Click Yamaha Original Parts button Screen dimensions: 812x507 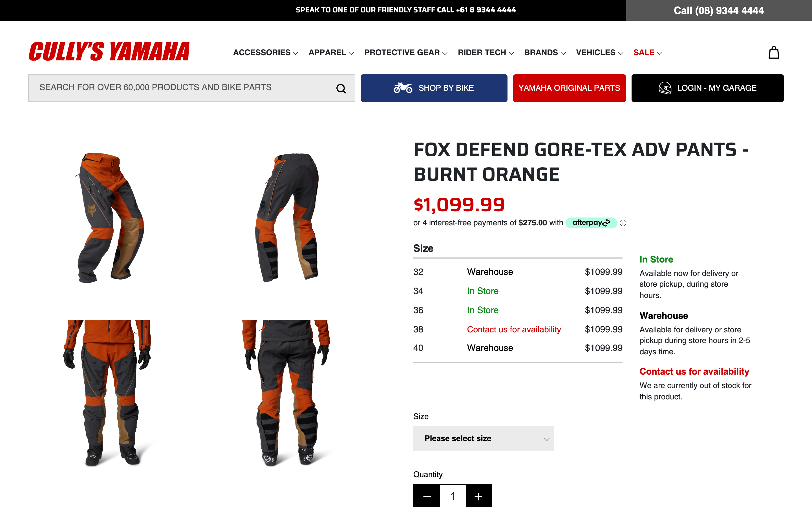click(x=569, y=88)
